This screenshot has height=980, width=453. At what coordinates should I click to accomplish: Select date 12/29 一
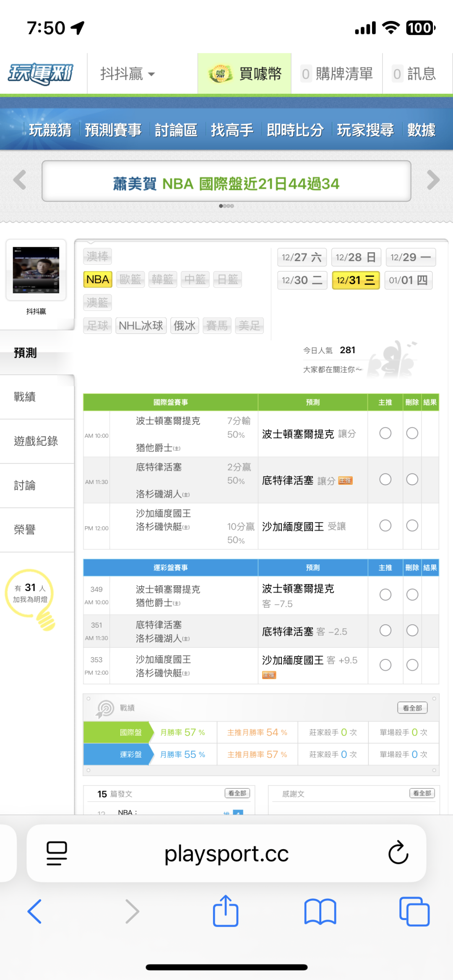click(x=411, y=257)
